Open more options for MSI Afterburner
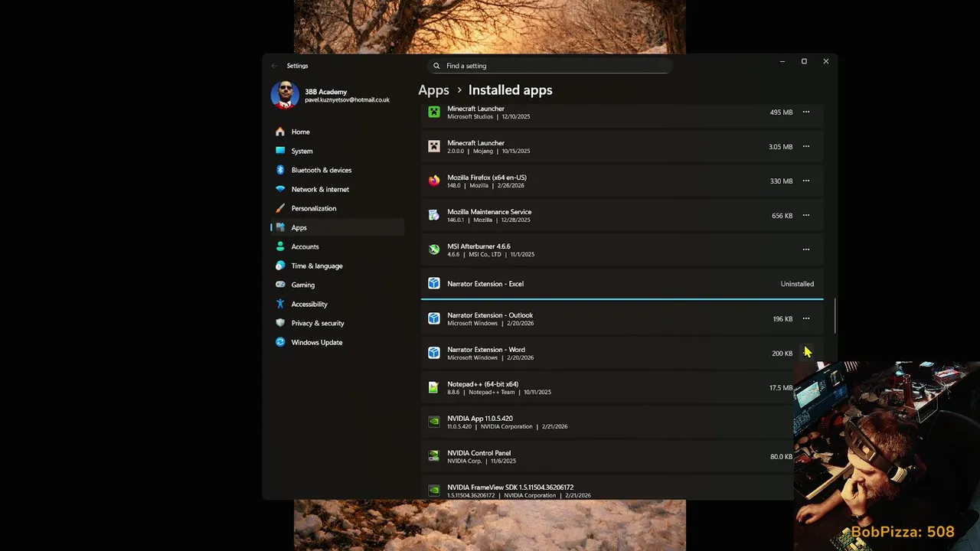980x551 pixels. point(805,249)
